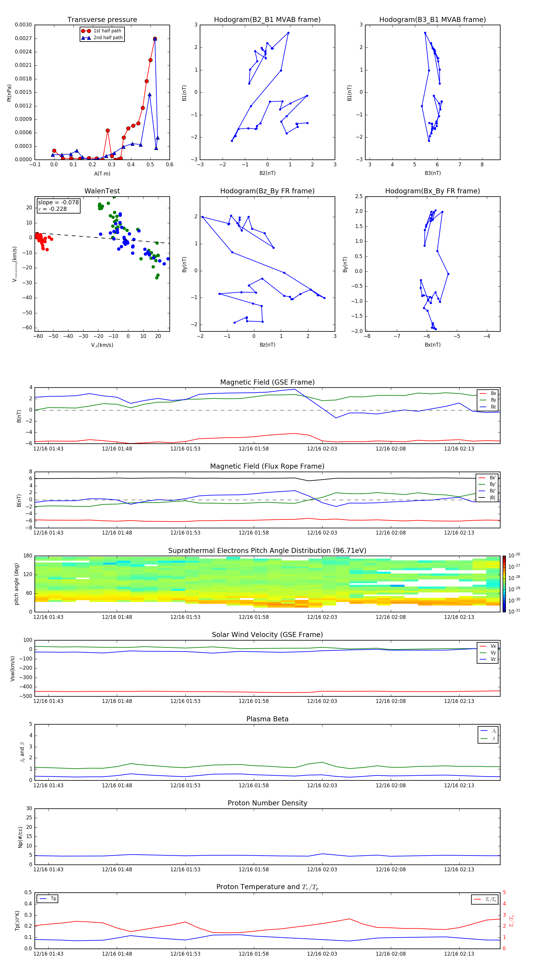Click the 'pitch angle (deg)' y-axis label
Screen dimensions: 535x980
(x=17, y=584)
